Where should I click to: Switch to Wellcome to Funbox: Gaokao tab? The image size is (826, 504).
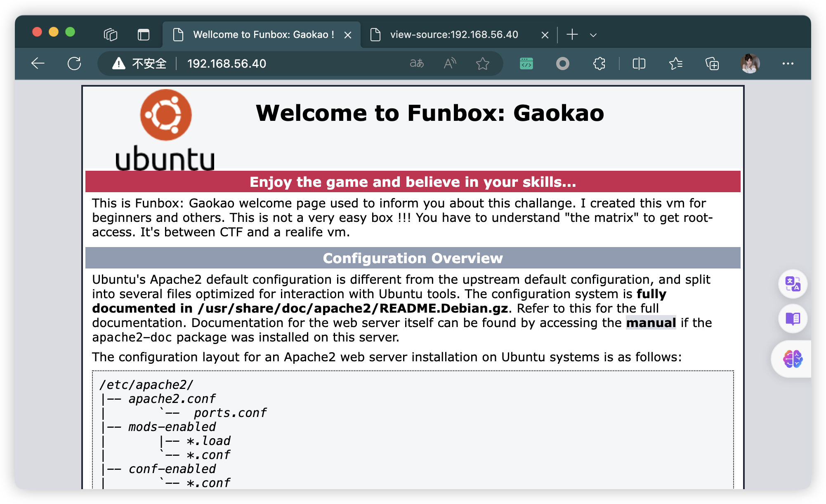261,35
